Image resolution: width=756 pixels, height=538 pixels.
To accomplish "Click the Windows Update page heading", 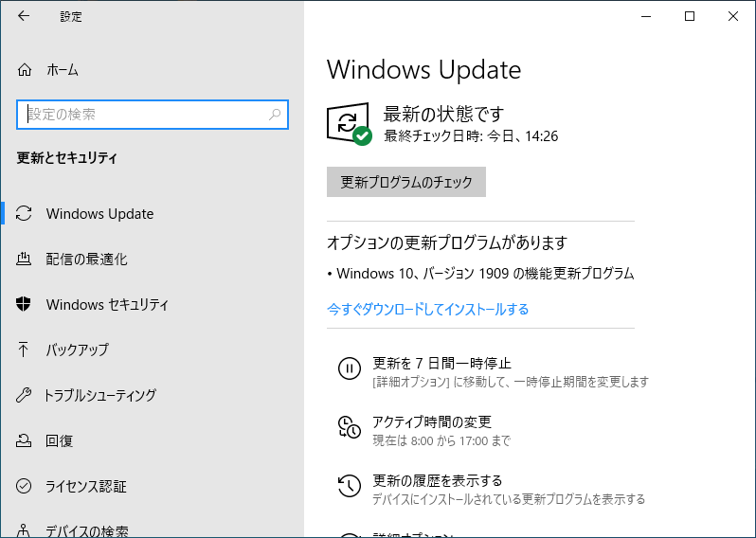I will tap(423, 70).
